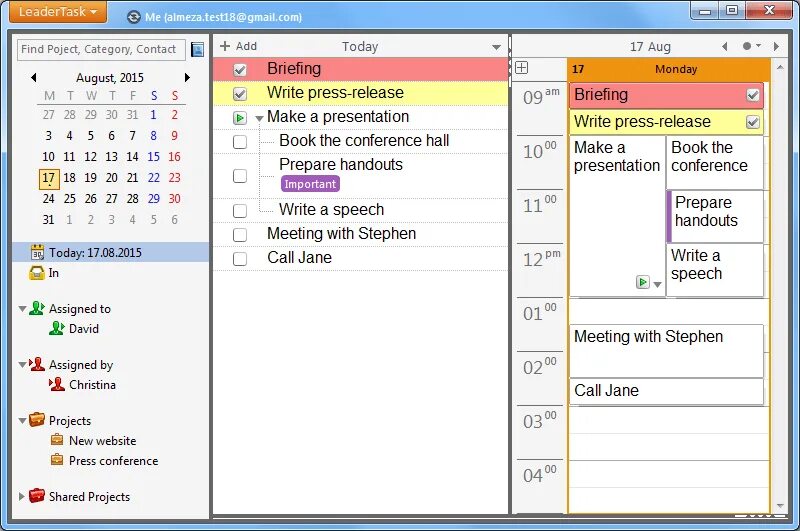
Task: Click Write a speech calendar block
Action: [715, 270]
